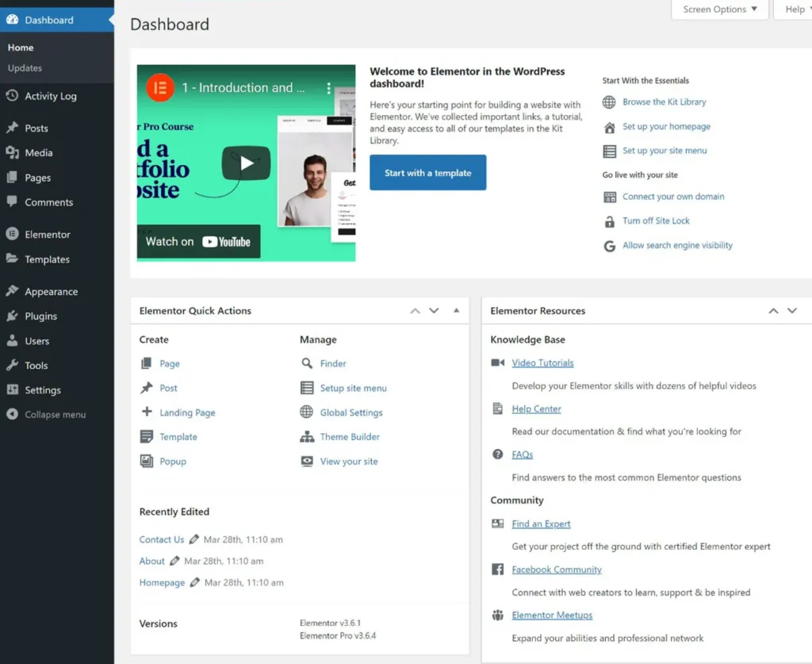The width and height of the screenshot is (812, 664).
Task: Click the plus icon beside Landing Page
Action: tap(147, 411)
